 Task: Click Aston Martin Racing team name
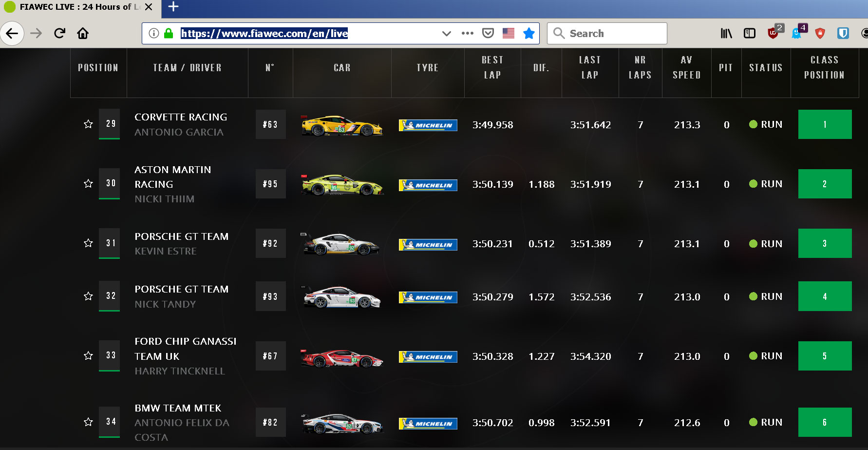click(x=172, y=176)
